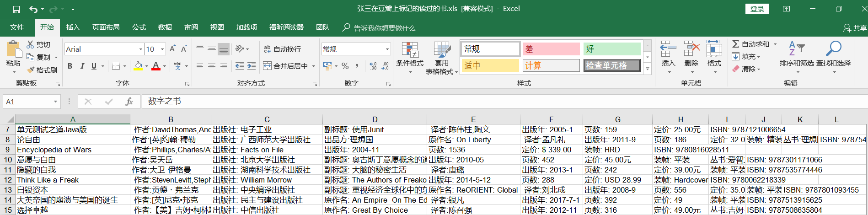Click the 共享 Share button
The width and height of the screenshot is (868, 215).
point(855,28)
